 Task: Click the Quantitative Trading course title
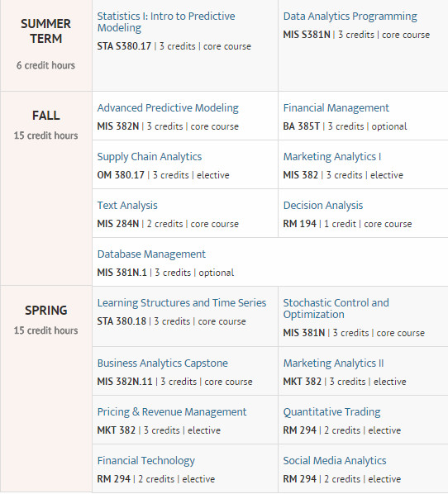pyautogui.click(x=331, y=411)
